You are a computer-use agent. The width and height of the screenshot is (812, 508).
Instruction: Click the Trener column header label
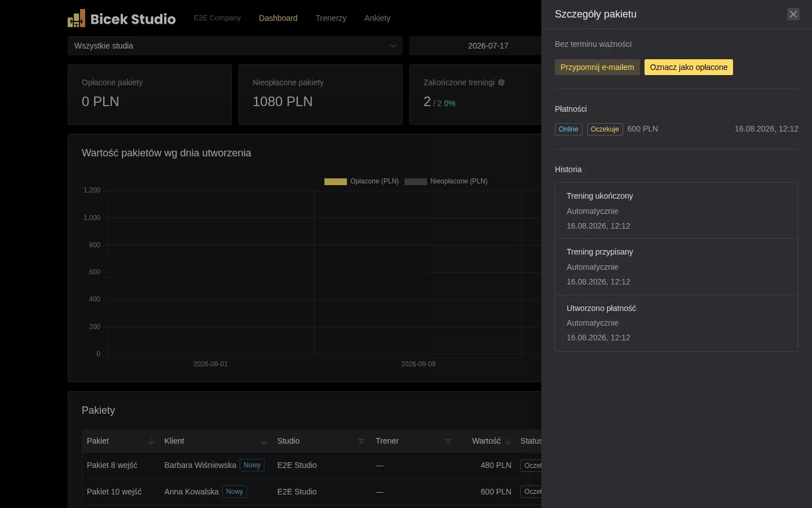387,441
